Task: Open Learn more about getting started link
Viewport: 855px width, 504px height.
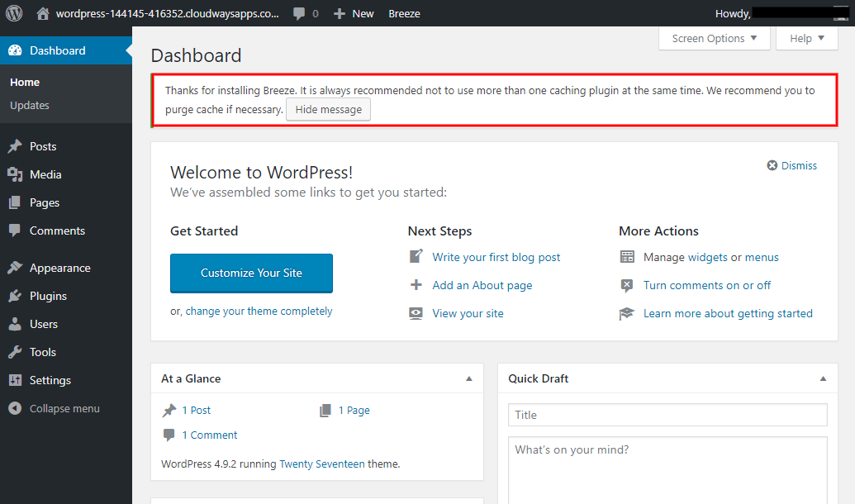Action: tap(728, 314)
